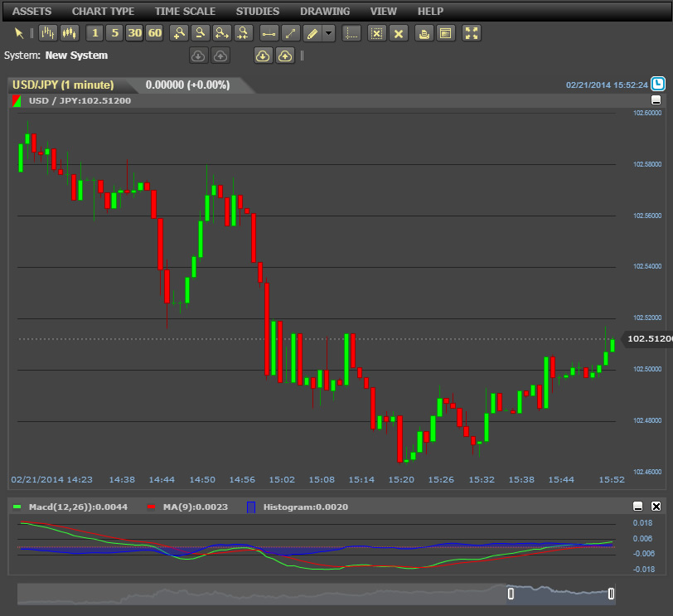Viewport: 673px width, 616px height.
Task: Click the print chart icon
Action: pos(424,33)
